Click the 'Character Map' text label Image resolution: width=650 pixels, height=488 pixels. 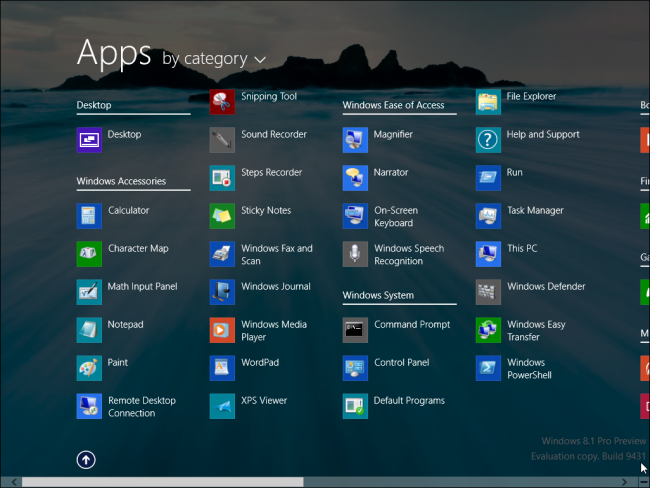click(x=138, y=249)
